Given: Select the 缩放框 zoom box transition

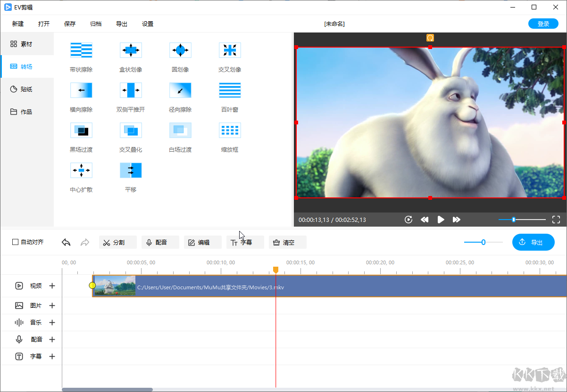Looking at the screenshot, I should (x=230, y=130).
